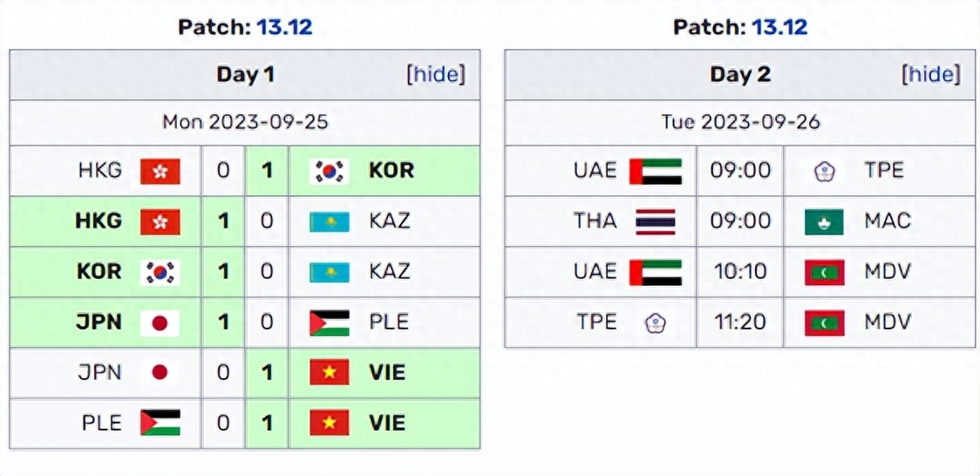Screen dimensions: 980x476
Task: Click the South Korea flag in HKG–KOR row
Action: pyautogui.click(x=330, y=171)
